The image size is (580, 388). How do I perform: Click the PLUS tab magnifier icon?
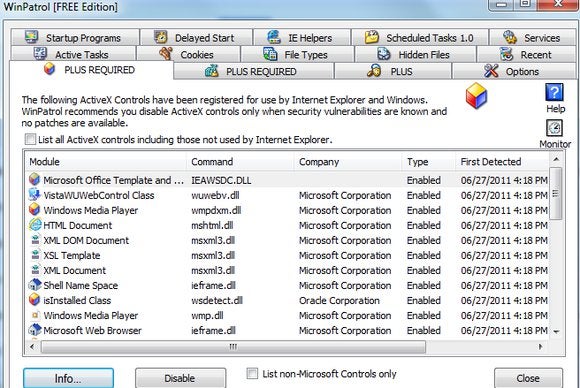coord(374,71)
